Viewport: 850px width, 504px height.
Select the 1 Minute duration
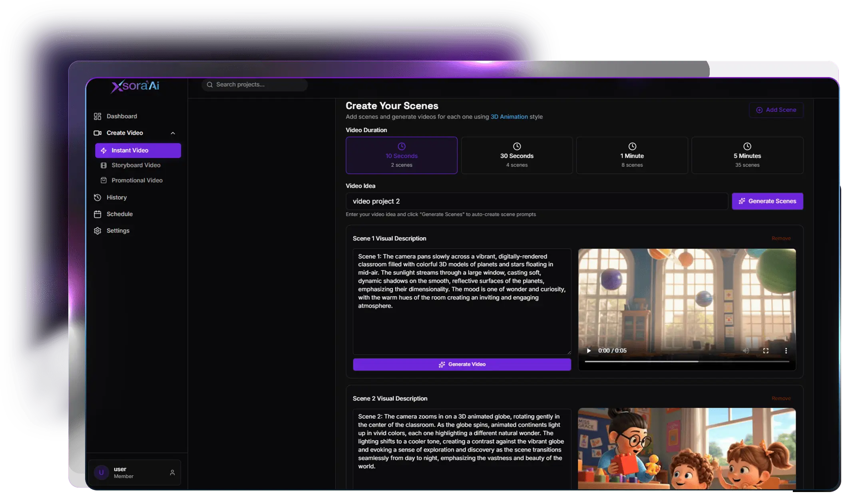tap(632, 155)
